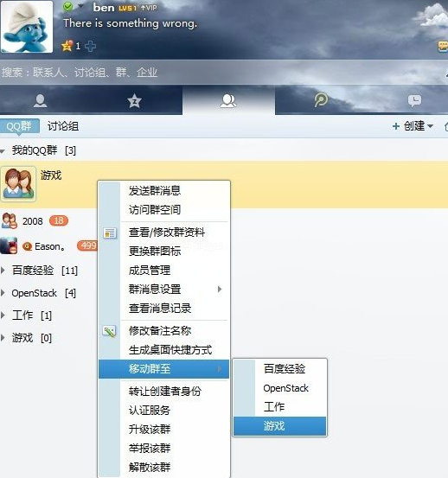
Task: Switch to the groups tab icon
Action: 228,101
